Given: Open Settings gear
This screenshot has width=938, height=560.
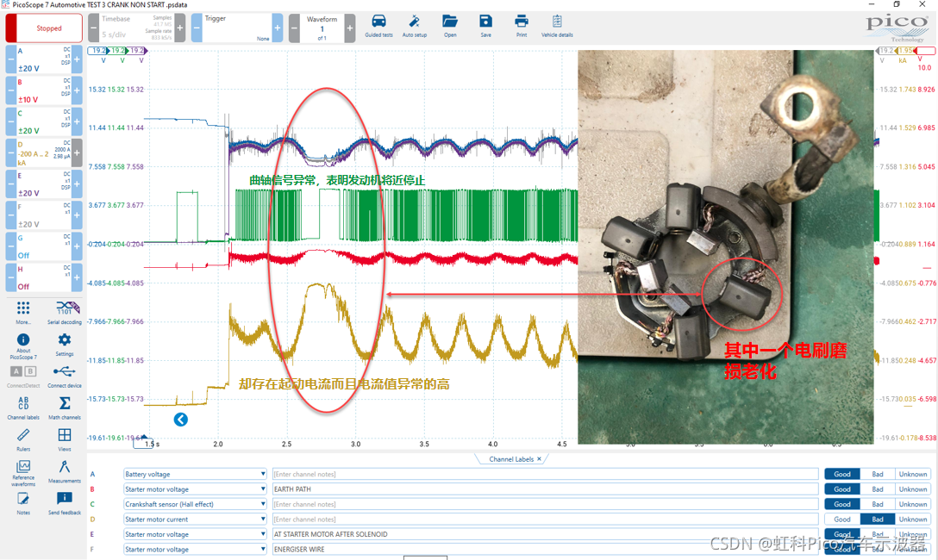Looking at the screenshot, I should (65, 345).
